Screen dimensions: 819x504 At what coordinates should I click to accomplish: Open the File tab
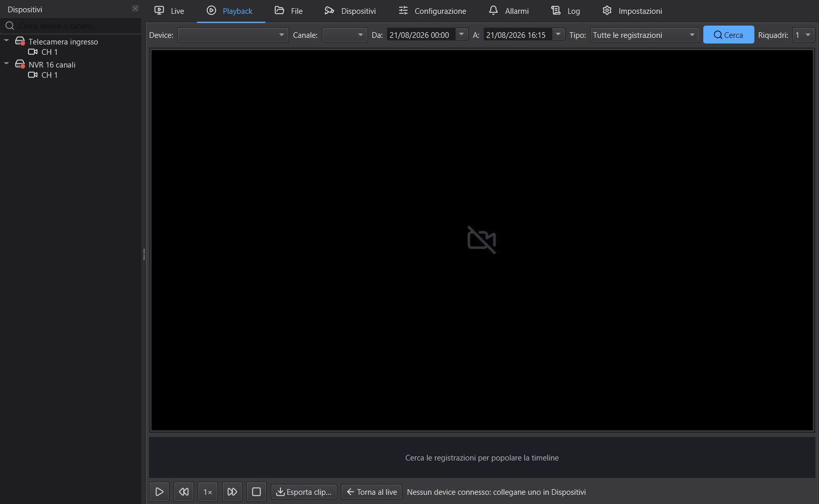tap(289, 11)
